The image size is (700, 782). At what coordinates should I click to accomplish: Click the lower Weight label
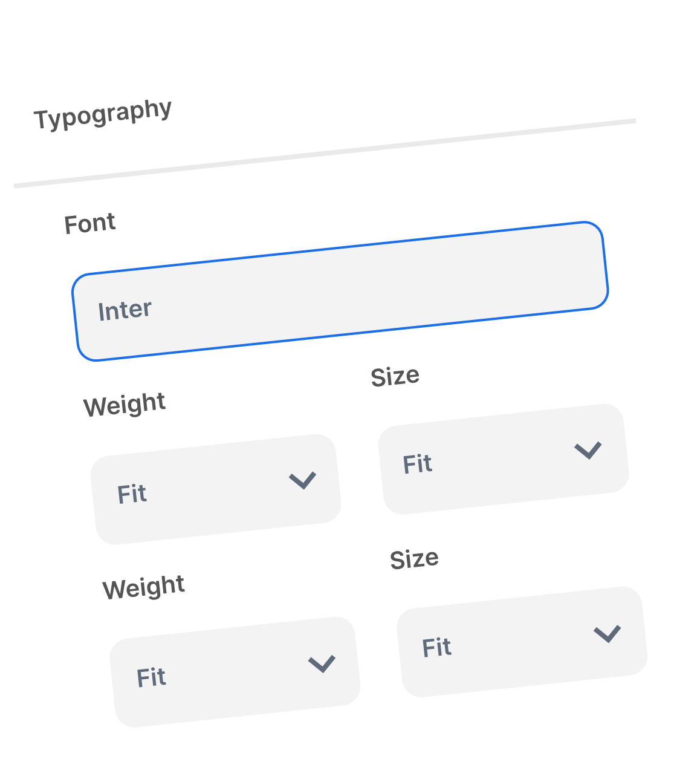coord(144,587)
